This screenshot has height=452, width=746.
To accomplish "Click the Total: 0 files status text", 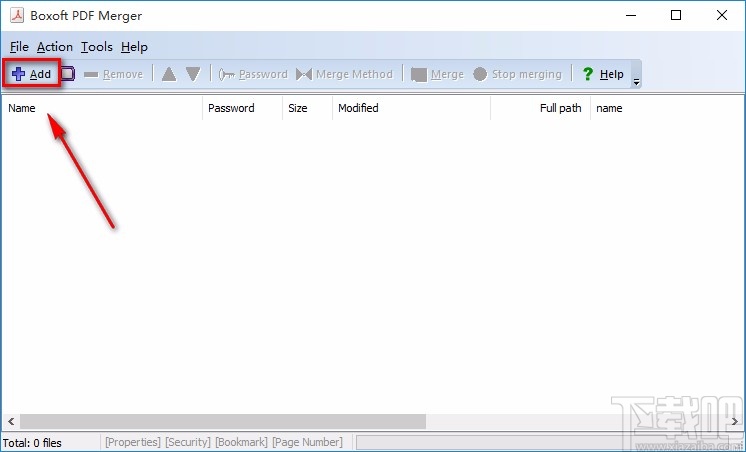I will tap(32, 443).
